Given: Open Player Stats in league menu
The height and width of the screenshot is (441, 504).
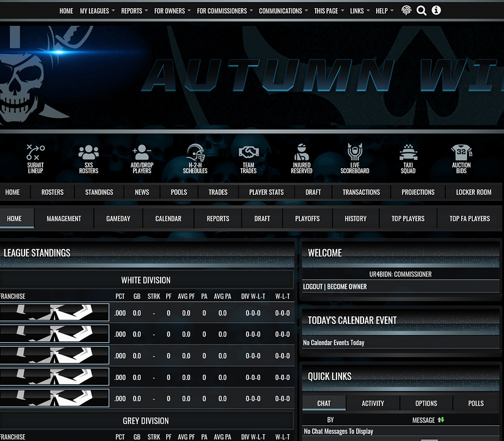Looking at the screenshot, I should (x=266, y=192).
